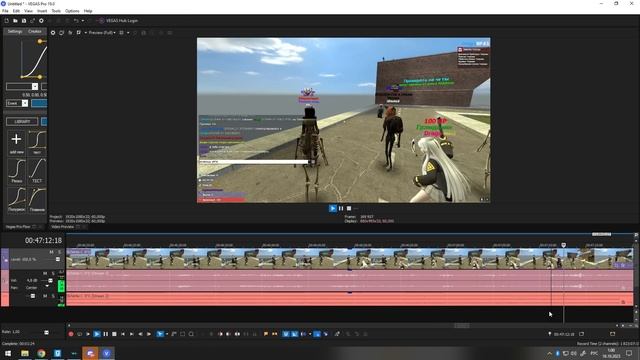Image resolution: width=640 pixels, height=360 pixels.
Task: Click the add new curve button
Action: click(16, 142)
